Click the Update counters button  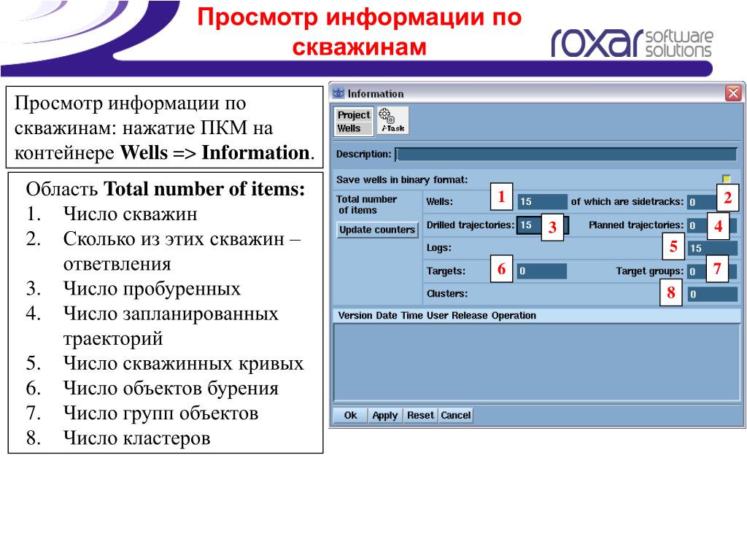point(377,230)
